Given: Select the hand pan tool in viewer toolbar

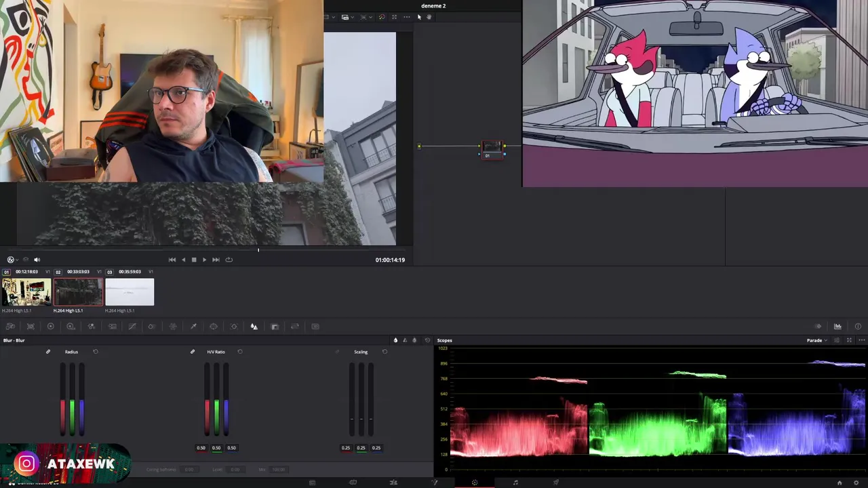Looking at the screenshot, I should [428, 17].
